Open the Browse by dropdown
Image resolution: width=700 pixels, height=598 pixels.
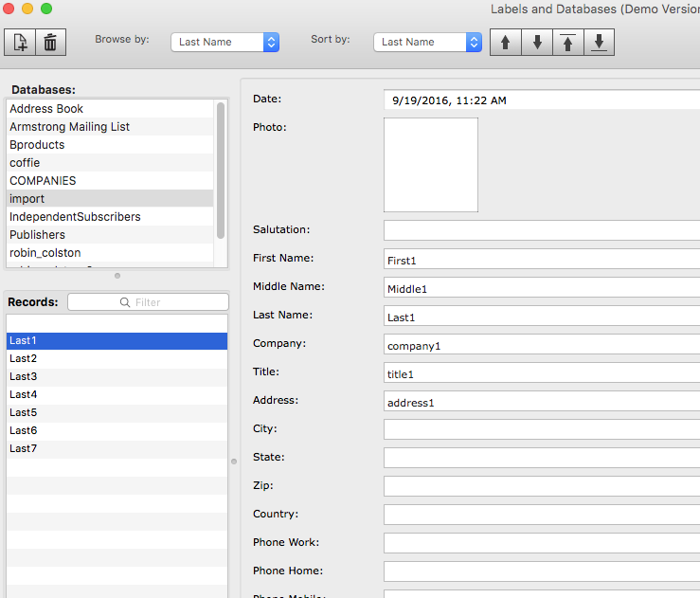[224, 42]
